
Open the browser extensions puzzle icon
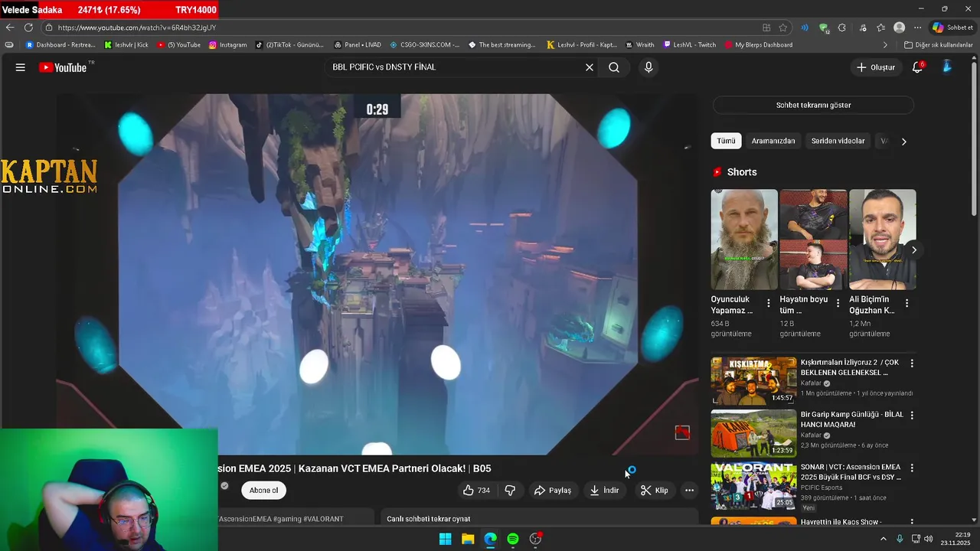(842, 28)
